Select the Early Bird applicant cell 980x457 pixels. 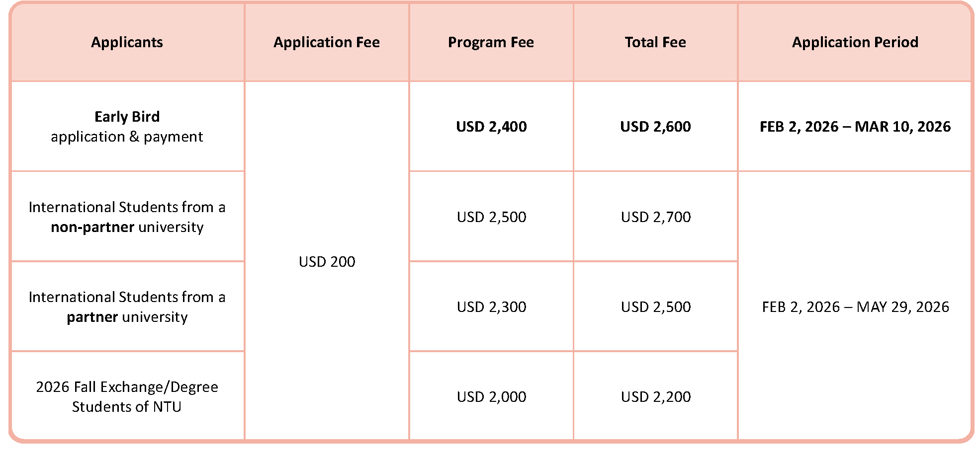coord(127,127)
